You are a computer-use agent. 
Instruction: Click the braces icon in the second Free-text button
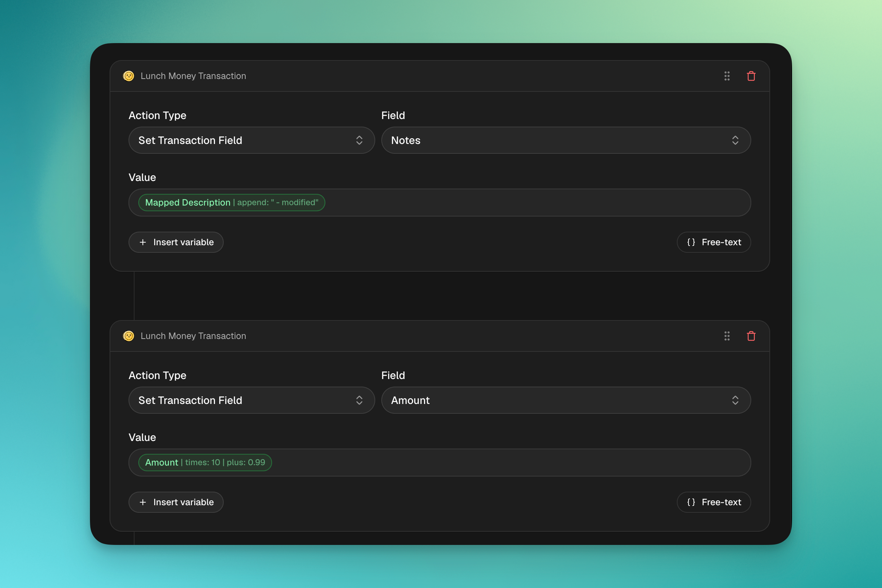pos(691,502)
